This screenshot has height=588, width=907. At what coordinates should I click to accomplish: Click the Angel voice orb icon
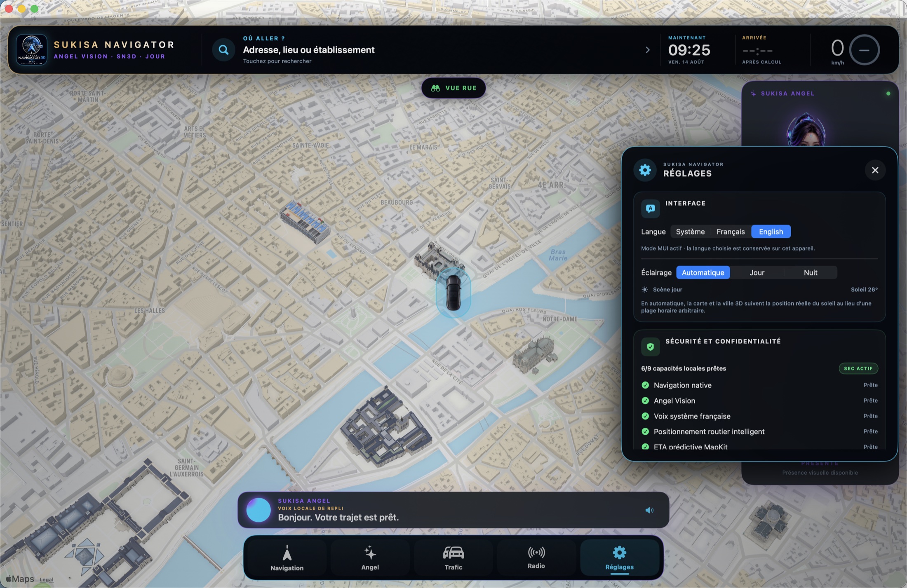click(258, 510)
